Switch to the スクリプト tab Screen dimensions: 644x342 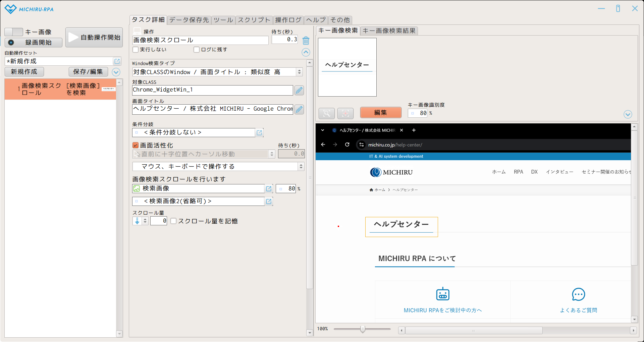point(254,20)
